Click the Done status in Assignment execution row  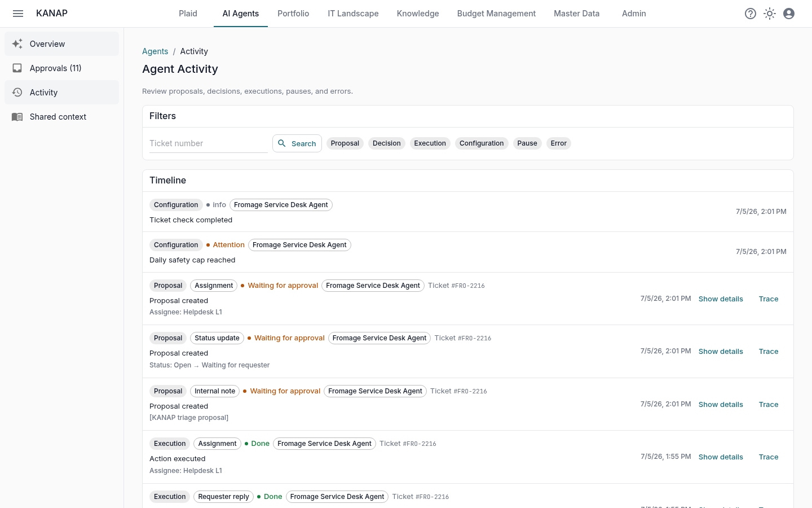[x=257, y=444]
